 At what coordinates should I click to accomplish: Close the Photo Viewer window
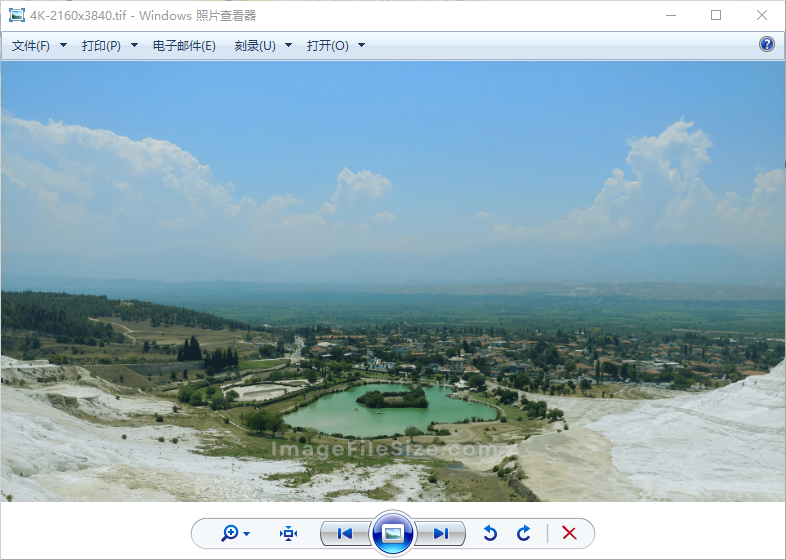pyautogui.click(x=762, y=15)
